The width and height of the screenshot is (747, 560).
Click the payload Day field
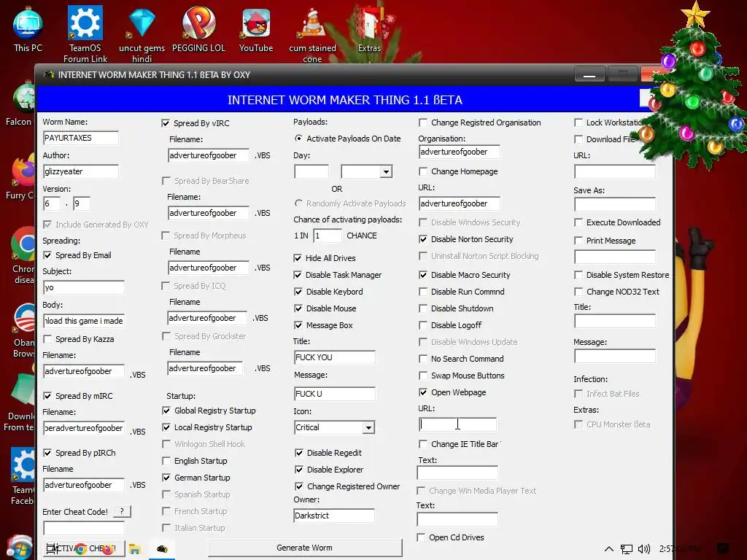[311, 171]
